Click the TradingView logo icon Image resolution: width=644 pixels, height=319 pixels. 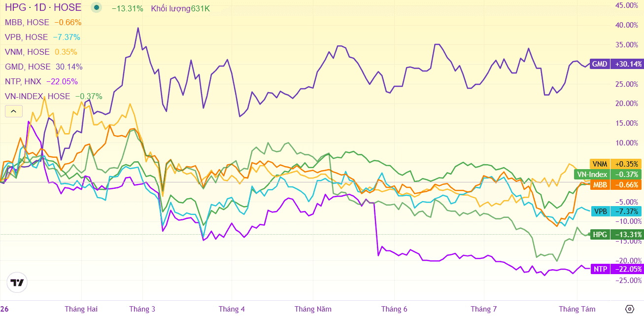tap(18, 283)
